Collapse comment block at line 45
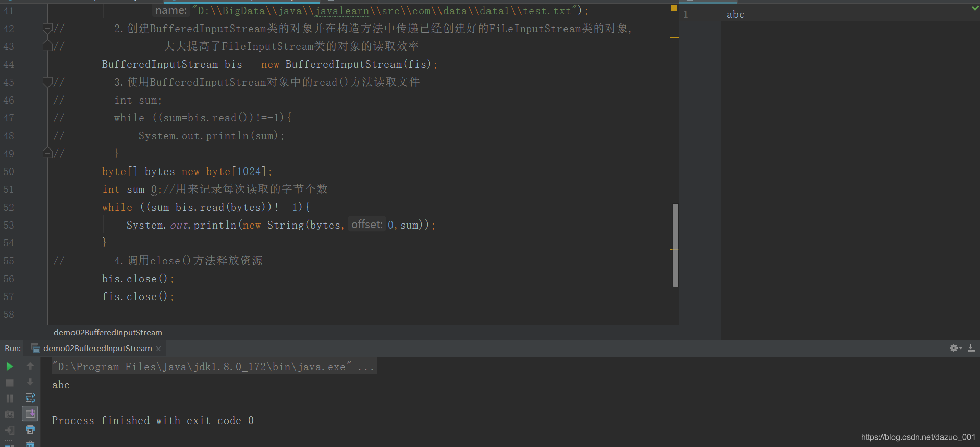The height and width of the screenshot is (447, 980). (x=47, y=82)
